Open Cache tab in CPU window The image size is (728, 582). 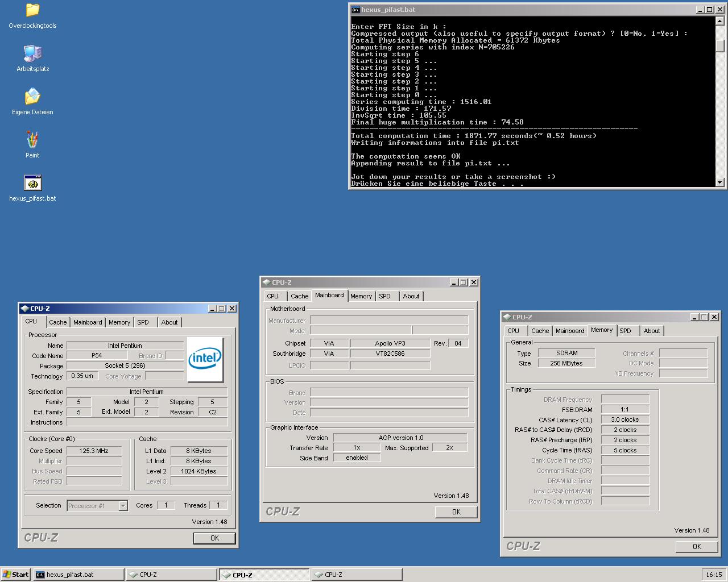tap(57, 322)
